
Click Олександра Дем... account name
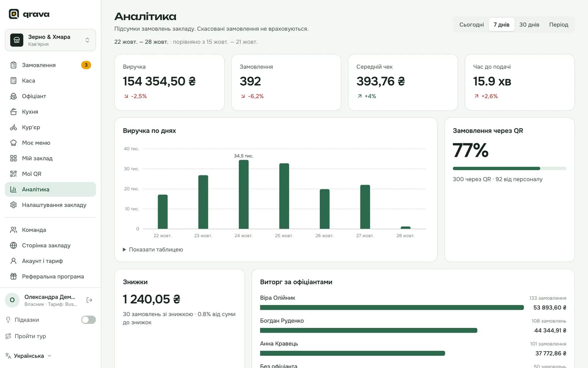50,297
